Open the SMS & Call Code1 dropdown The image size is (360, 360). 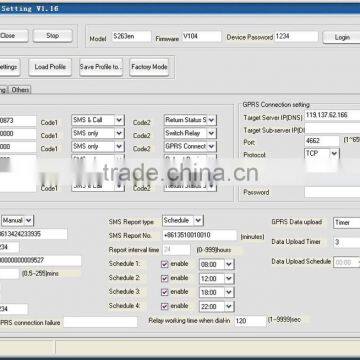pos(98,120)
